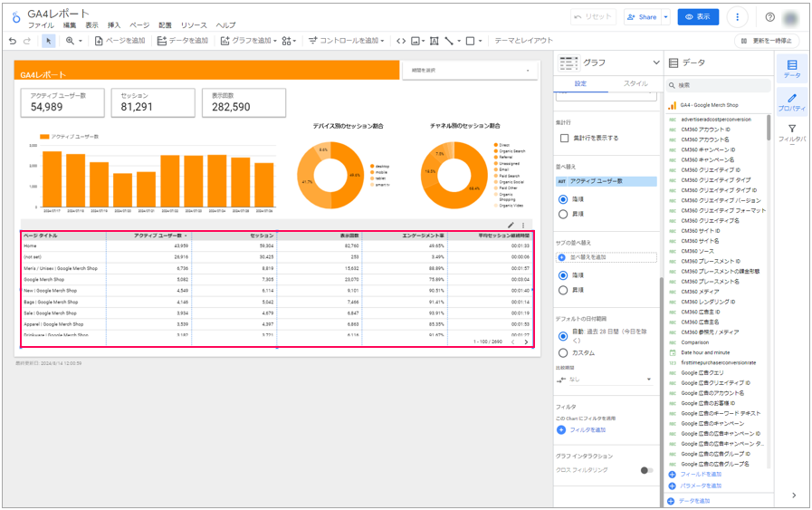
Task: Click the Looker Studio logo
Action: pyautogui.click(x=16, y=17)
